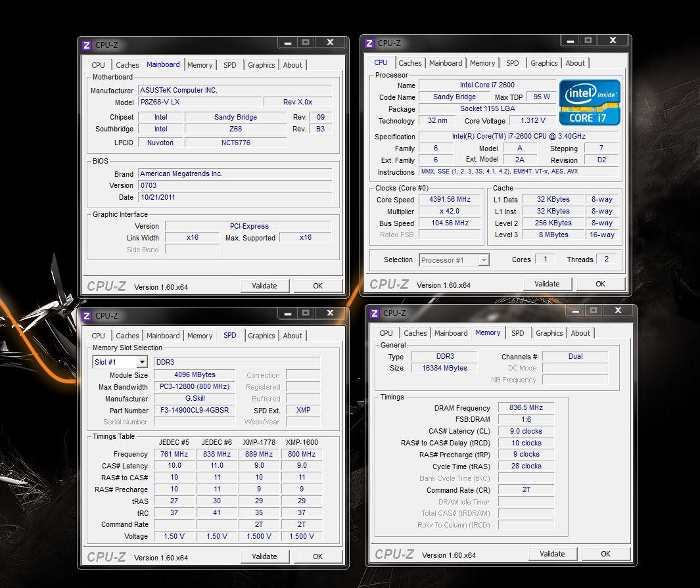700x588 pixels.
Task: Click XMP-1778 frequency cell 889 MHz
Action: 259,454
